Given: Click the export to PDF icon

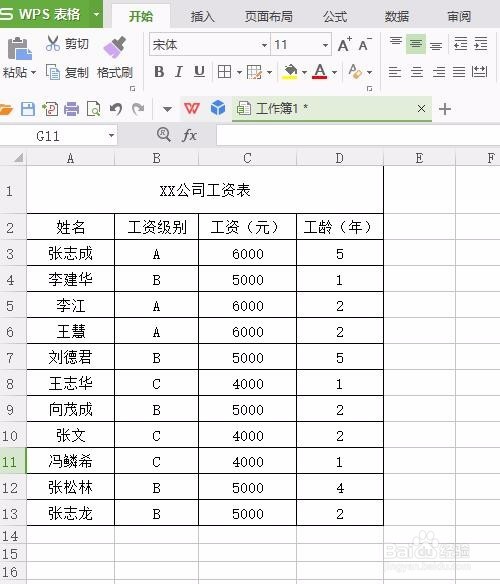Looking at the screenshot, I should pos(50,109).
